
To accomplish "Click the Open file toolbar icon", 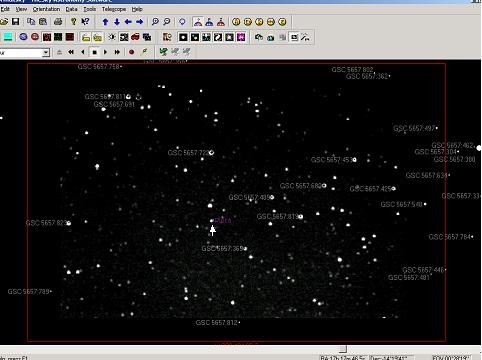I will pyautogui.click(x=4, y=22).
